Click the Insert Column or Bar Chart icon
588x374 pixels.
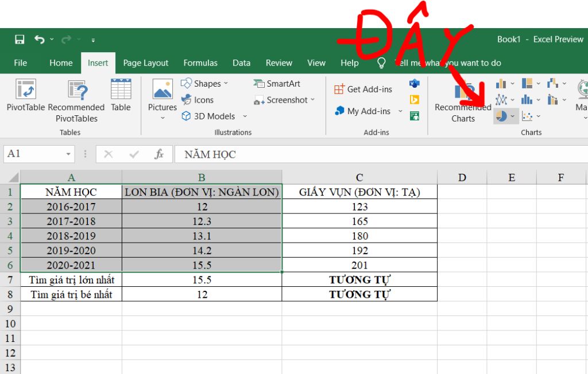[x=501, y=84]
